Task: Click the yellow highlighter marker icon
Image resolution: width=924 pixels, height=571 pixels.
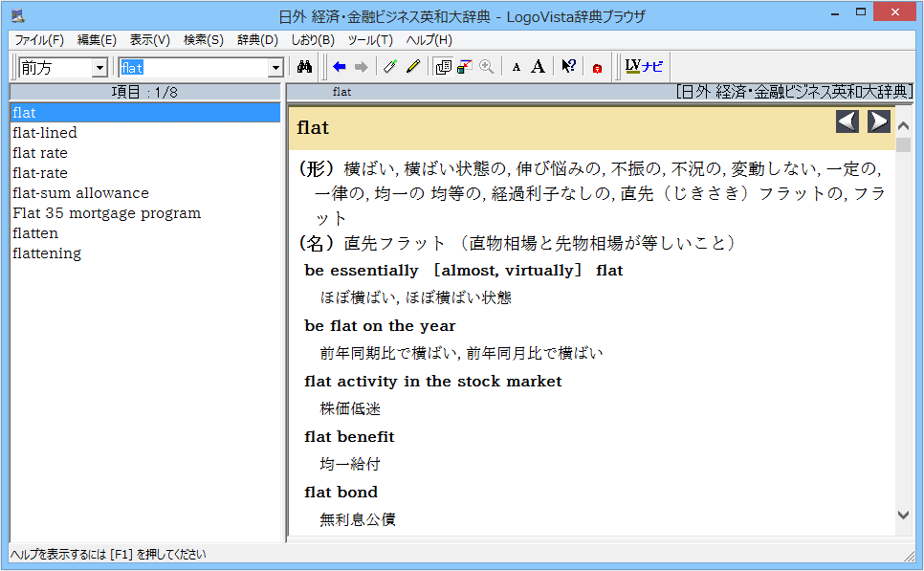Action: tap(413, 67)
